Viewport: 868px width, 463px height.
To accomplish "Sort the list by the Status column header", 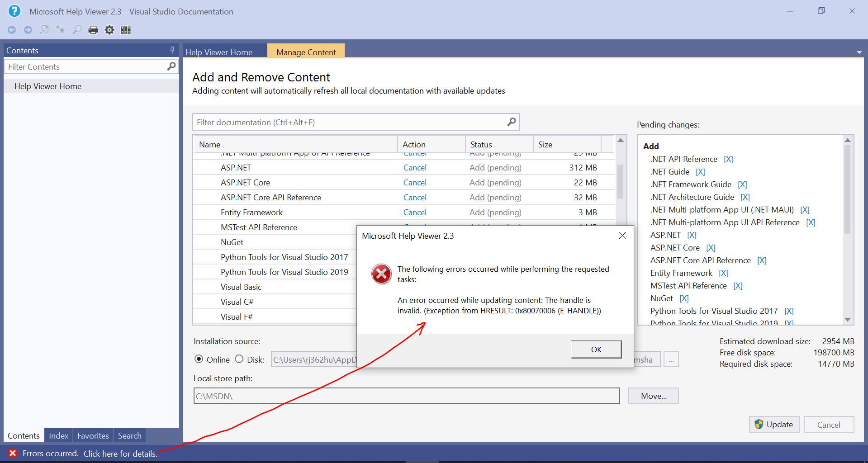I will 499,144.
